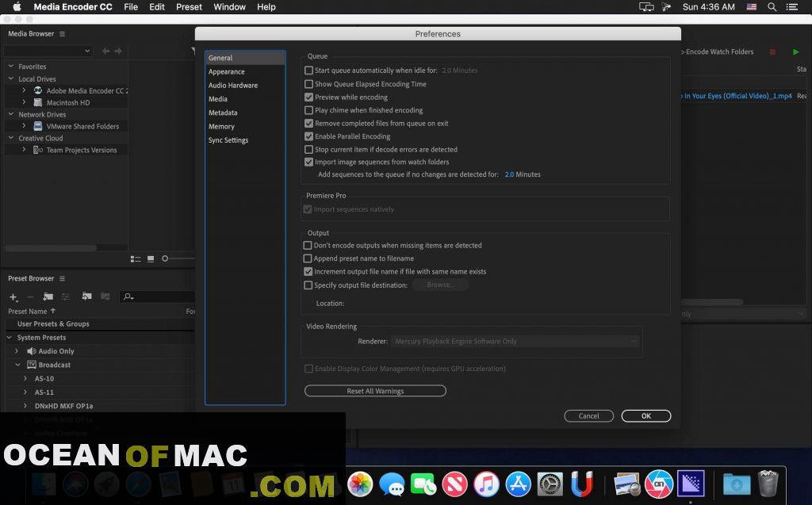Click the green start queue play icon

795,52
